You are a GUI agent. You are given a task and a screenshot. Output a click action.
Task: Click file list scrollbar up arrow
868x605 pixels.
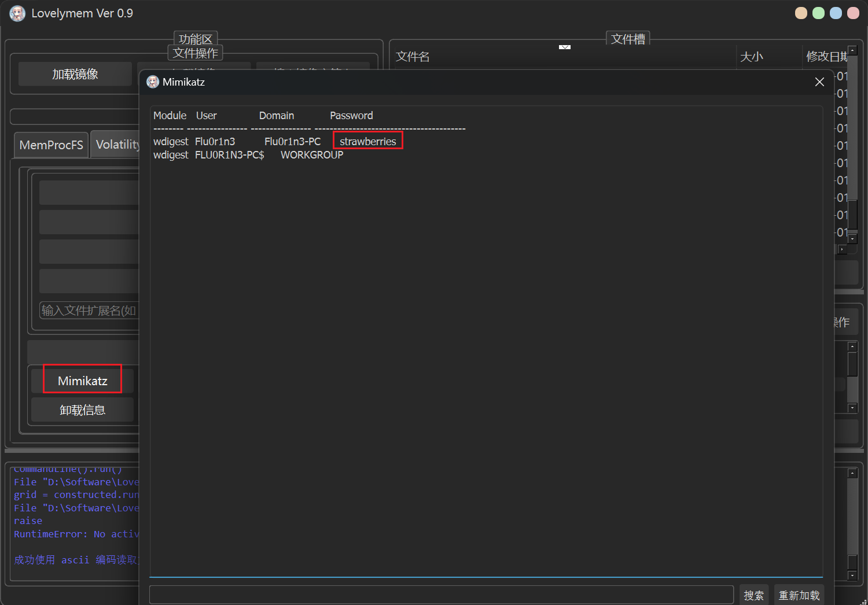[x=852, y=51]
